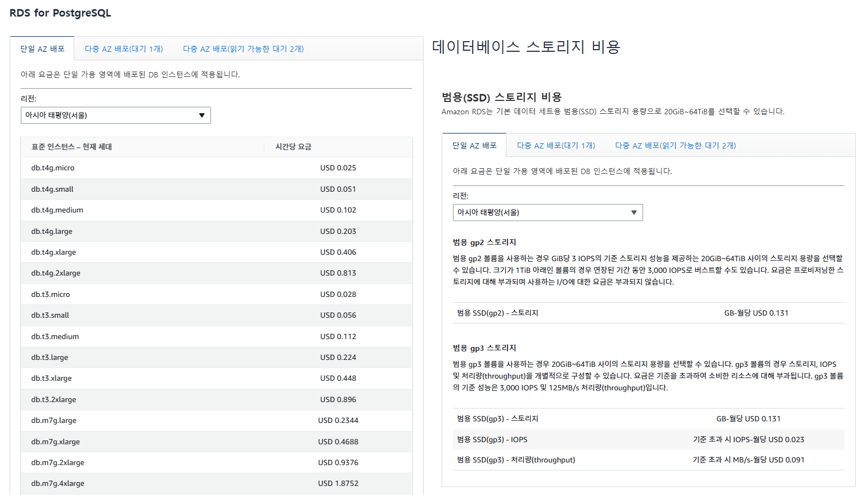This screenshot has width=868, height=495.
Task: Click the db.t3.large instance name
Action: click(50, 357)
